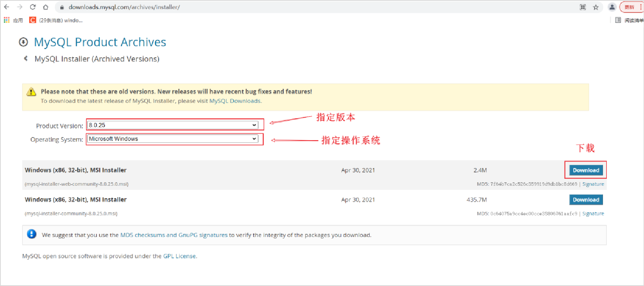Download the 2.4M web installer
This screenshot has height=286, width=644.
tap(586, 170)
